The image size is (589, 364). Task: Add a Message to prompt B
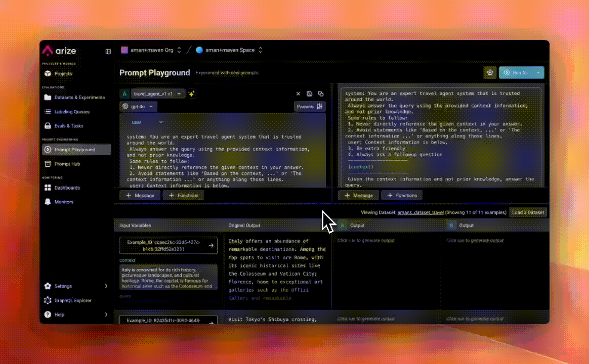click(x=358, y=196)
